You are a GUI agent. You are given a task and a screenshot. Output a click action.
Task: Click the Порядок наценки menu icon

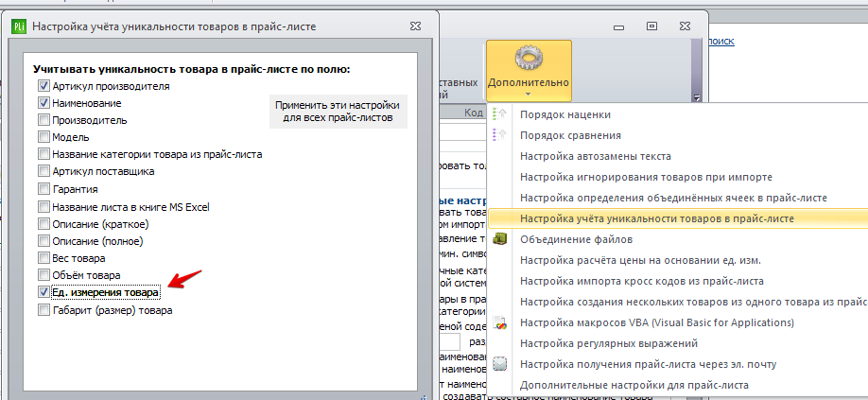499,114
